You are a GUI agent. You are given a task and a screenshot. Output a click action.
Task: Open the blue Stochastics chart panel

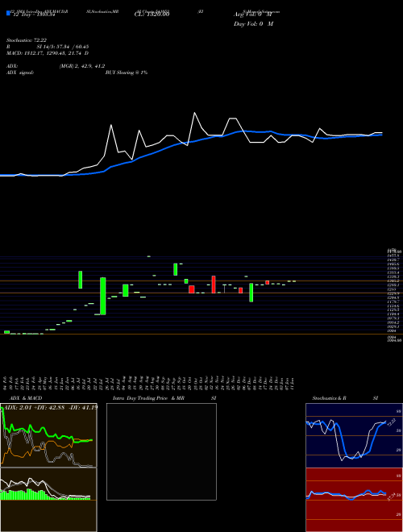[x=354, y=435]
